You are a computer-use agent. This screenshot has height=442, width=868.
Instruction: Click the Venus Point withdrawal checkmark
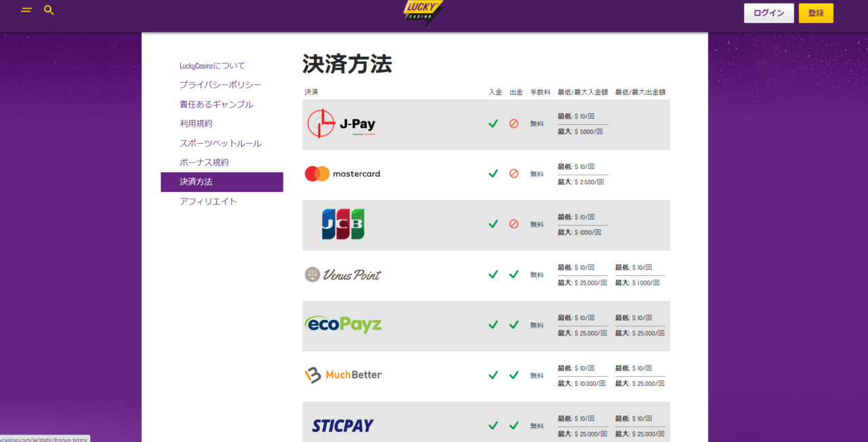tap(513, 275)
